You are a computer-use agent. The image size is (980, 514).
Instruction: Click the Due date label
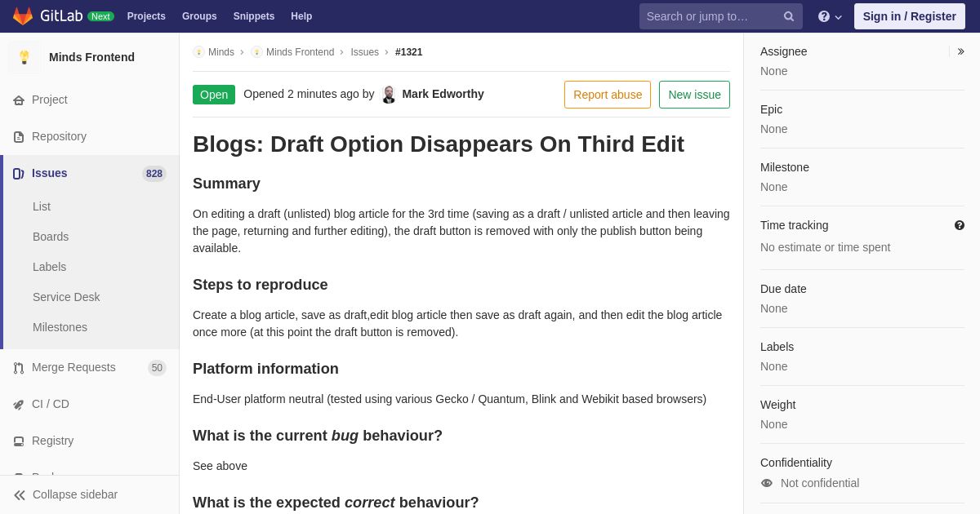[783, 289]
